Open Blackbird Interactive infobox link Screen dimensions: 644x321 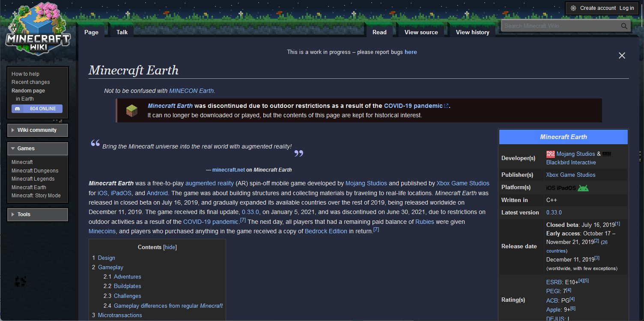coord(571,163)
